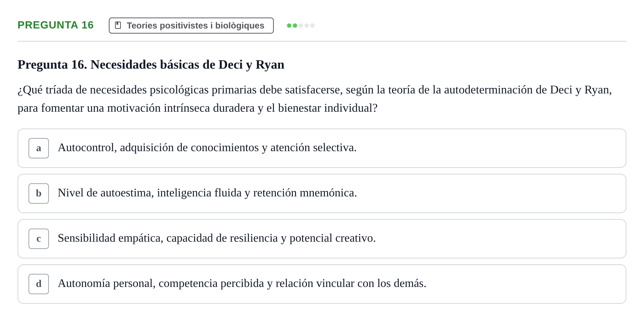Click the "PREGUNTA 16" header label
Viewport: 644px width, 322px height.
coord(55,25)
